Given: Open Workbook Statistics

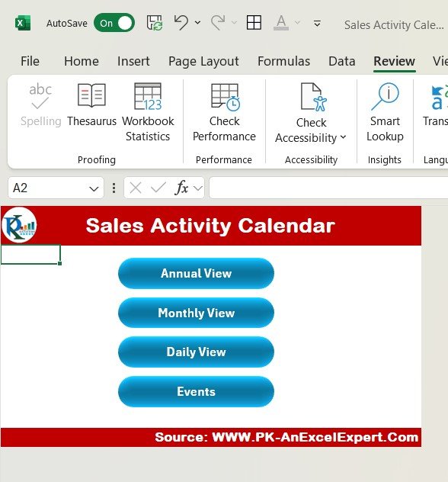Looking at the screenshot, I should (148, 113).
